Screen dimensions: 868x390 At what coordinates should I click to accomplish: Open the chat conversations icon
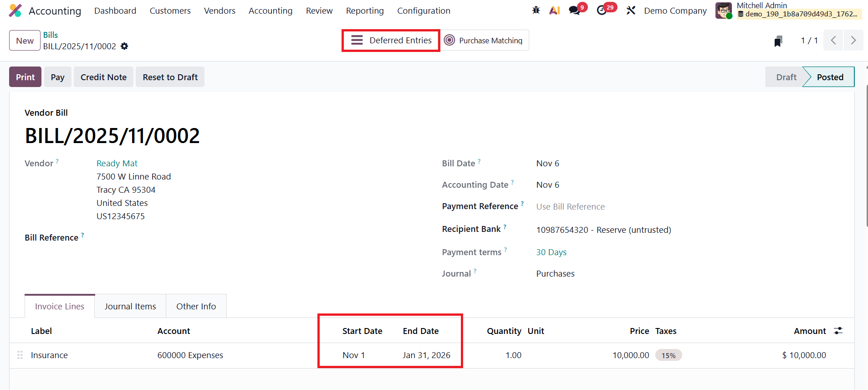click(575, 10)
